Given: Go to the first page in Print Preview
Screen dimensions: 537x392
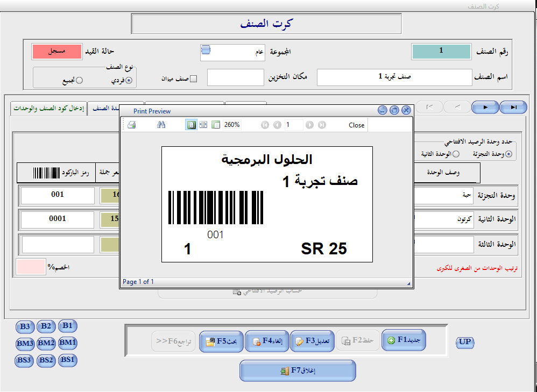Looking at the screenshot, I should 265,125.
